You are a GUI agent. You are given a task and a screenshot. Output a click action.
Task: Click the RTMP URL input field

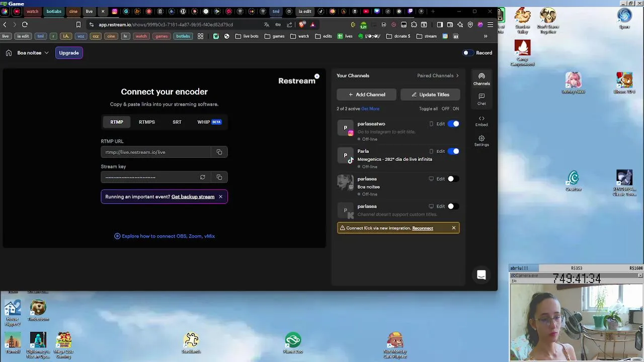156,152
